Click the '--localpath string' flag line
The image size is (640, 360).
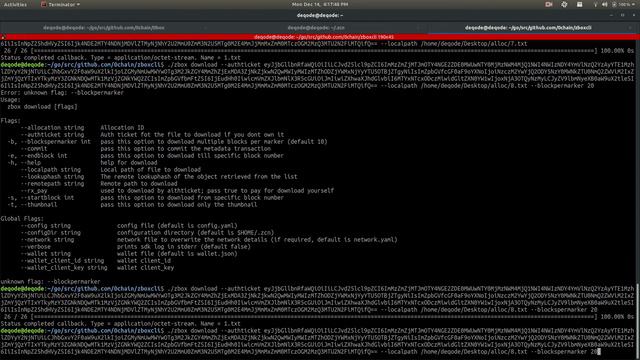tap(111, 169)
